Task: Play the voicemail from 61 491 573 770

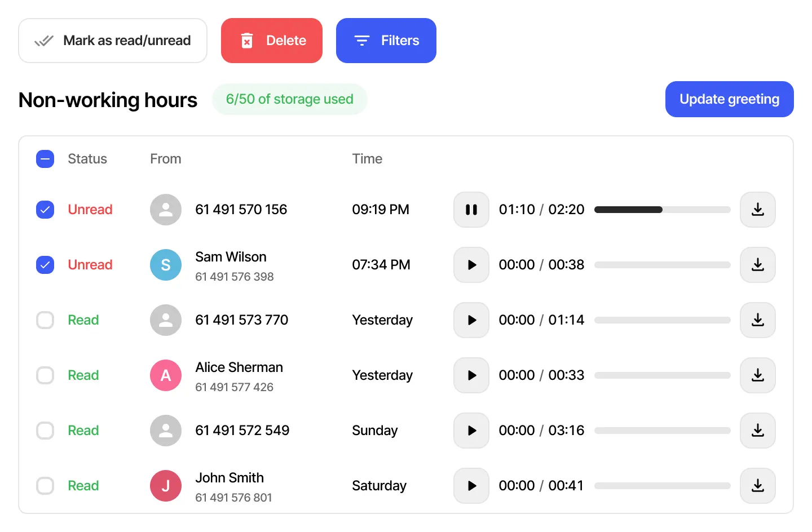Action: click(x=471, y=320)
